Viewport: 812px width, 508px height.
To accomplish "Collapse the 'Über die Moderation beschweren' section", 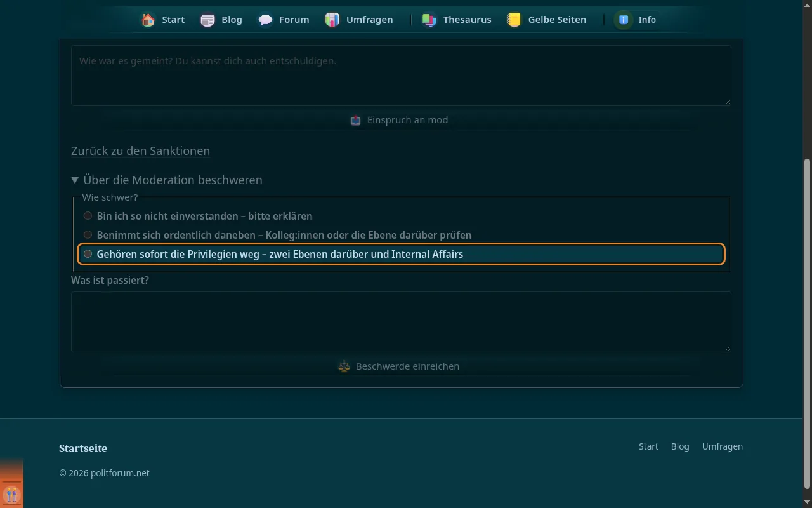I will click(x=167, y=180).
